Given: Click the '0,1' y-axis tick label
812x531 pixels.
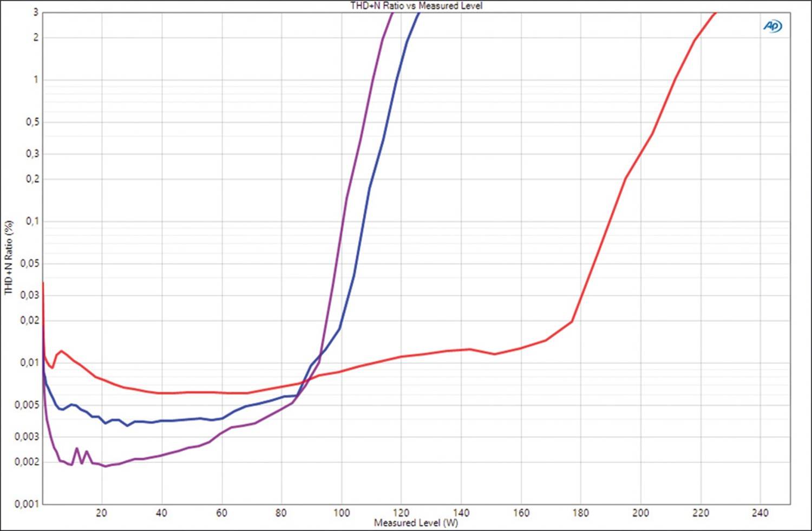Looking at the screenshot, I should point(32,221).
